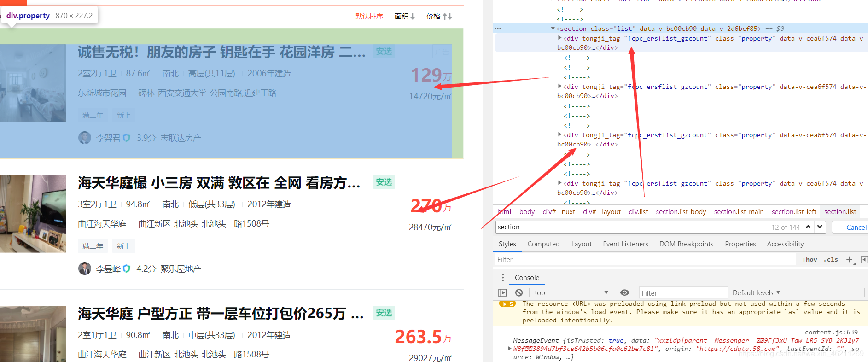Switch to the Computed tab
The image size is (868, 362).
[x=543, y=244]
